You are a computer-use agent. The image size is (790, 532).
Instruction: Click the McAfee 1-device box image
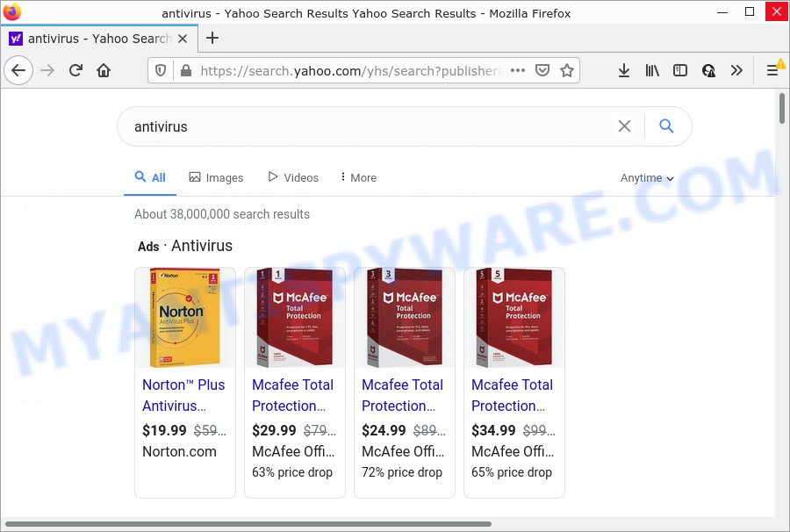click(x=295, y=318)
